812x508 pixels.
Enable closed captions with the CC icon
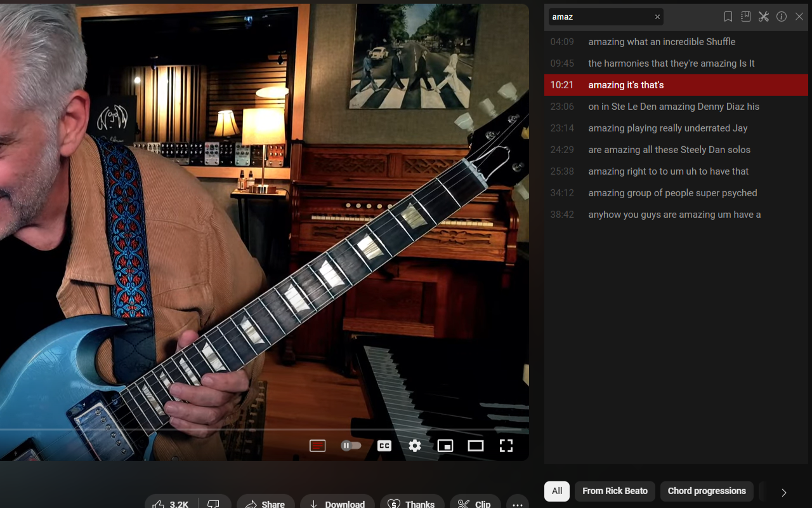384,446
